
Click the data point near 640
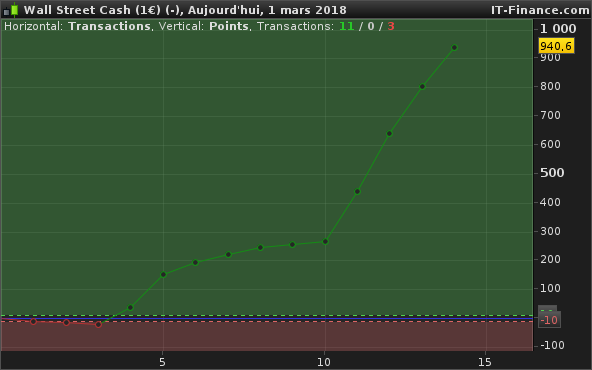pyautogui.click(x=390, y=133)
